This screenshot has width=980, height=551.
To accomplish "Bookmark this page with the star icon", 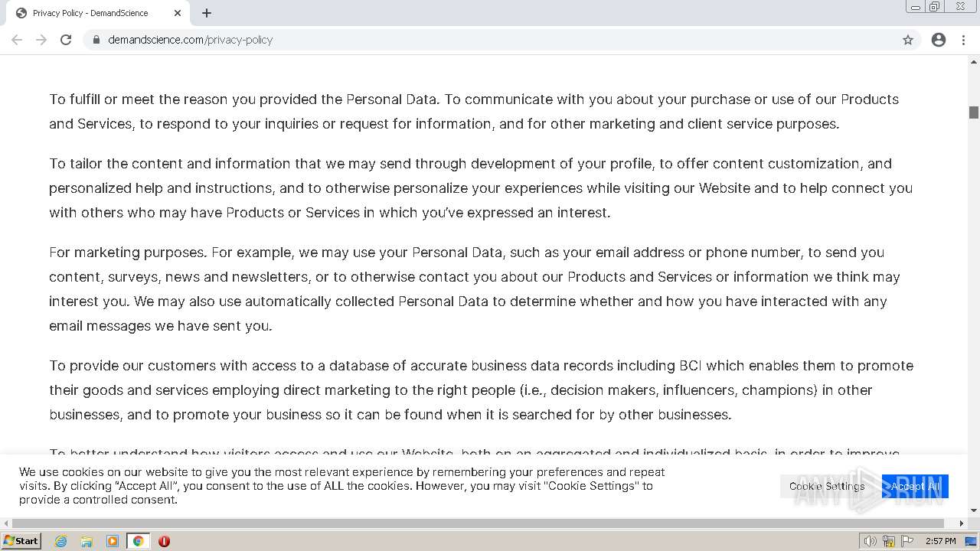I will (x=908, y=40).
